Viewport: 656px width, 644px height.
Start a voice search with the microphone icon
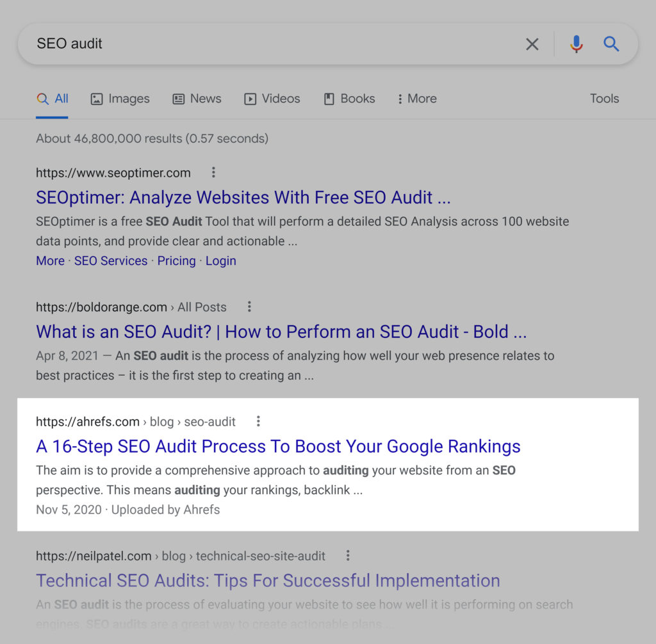576,44
